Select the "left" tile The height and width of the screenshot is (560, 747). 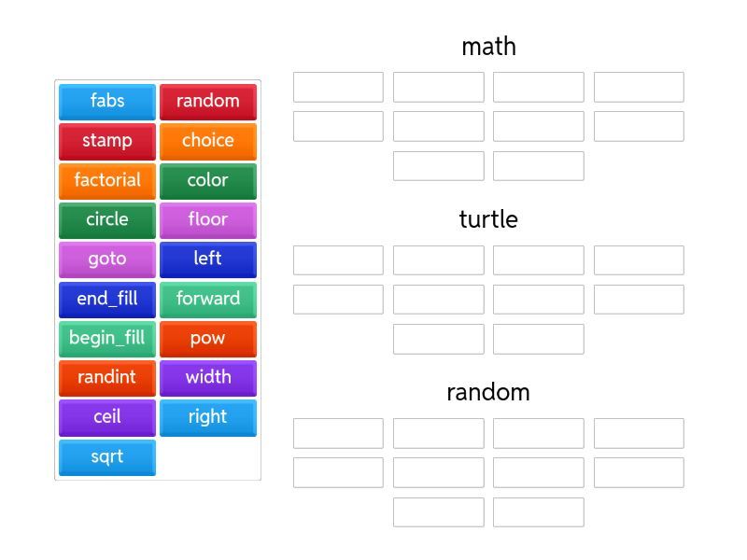pos(207,259)
